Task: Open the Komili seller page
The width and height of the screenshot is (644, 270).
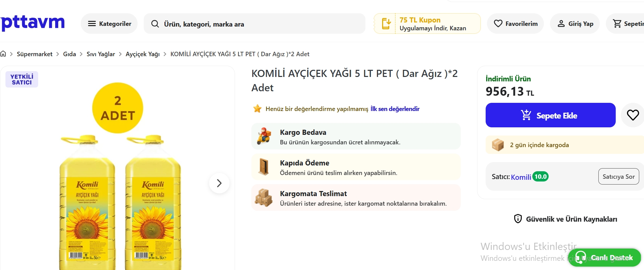Action: [521, 177]
